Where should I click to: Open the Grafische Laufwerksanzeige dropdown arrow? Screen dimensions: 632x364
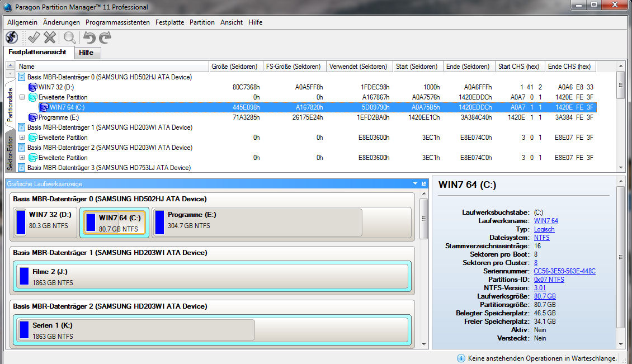point(415,184)
